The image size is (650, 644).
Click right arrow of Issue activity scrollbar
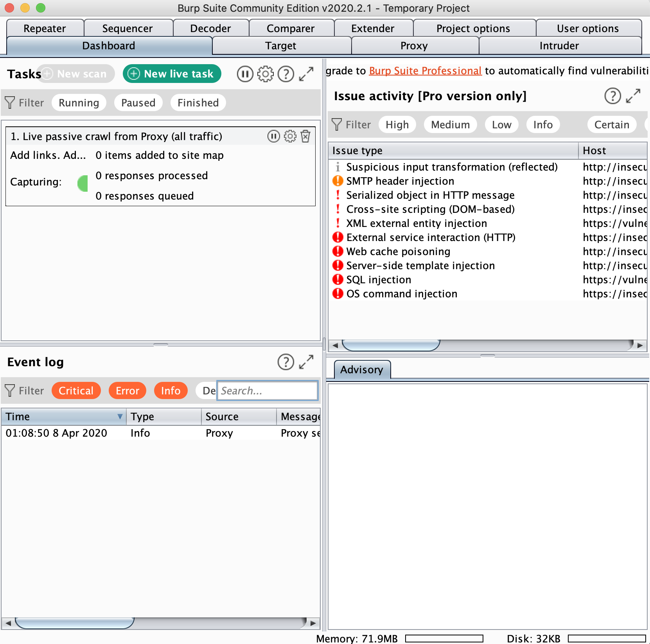[640, 345]
